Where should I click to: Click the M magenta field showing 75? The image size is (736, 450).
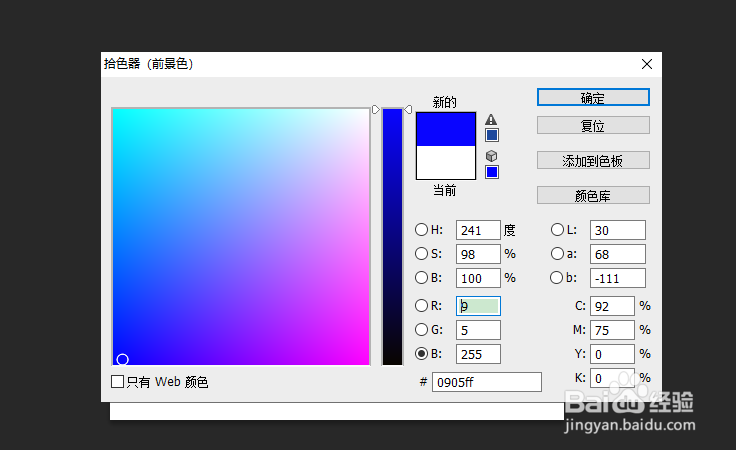pyautogui.click(x=613, y=330)
